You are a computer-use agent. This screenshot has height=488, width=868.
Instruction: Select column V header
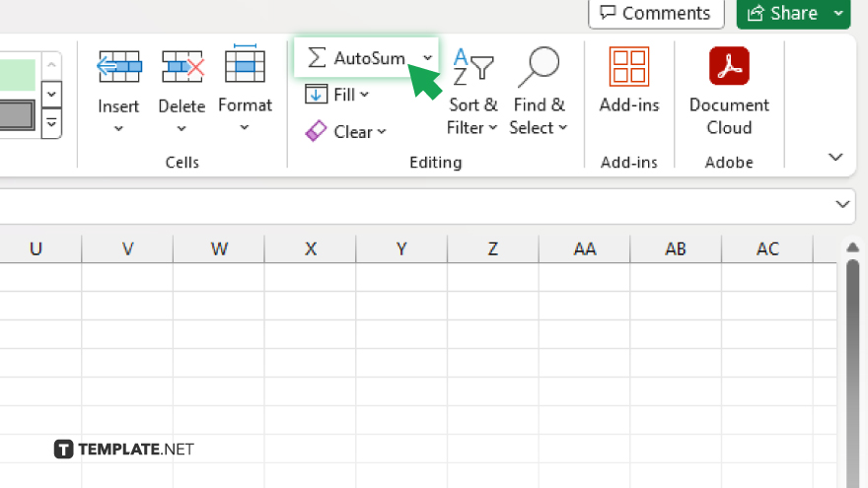pyautogui.click(x=127, y=249)
